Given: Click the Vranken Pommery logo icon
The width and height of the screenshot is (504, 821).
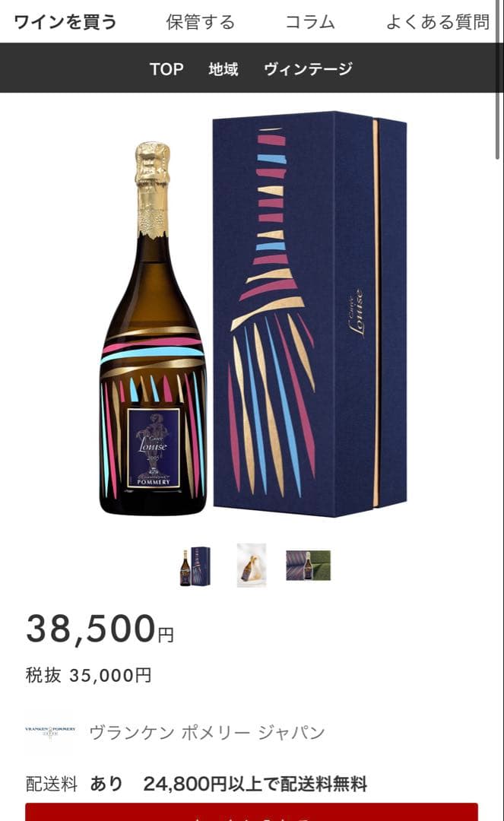Looking at the screenshot, I should (x=50, y=731).
